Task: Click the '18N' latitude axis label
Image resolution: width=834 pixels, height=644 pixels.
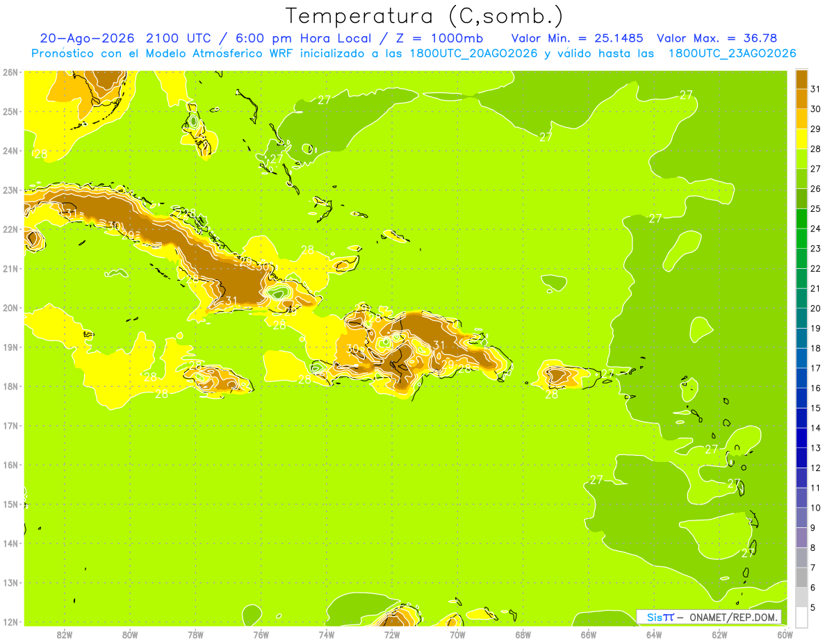Action: click(x=10, y=386)
